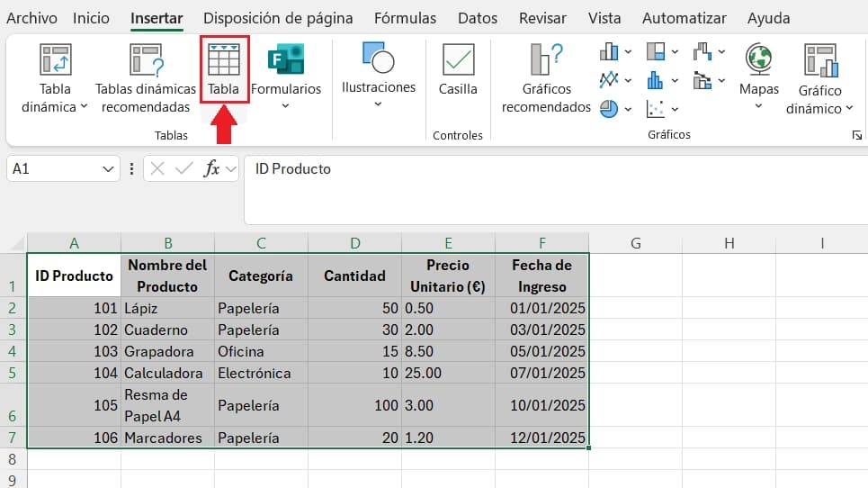Switch to Disposición de página tab
This screenshot has height=488, width=868.
pos(278,18)
